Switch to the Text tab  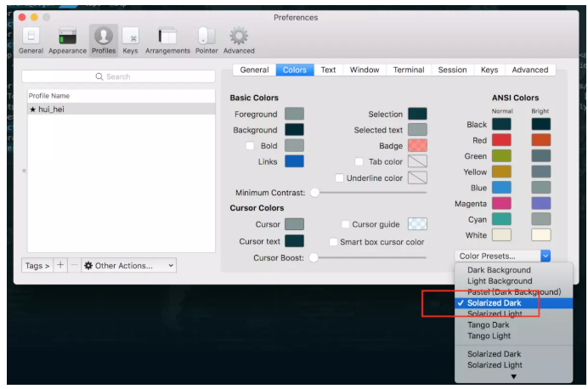pos(328,70)
